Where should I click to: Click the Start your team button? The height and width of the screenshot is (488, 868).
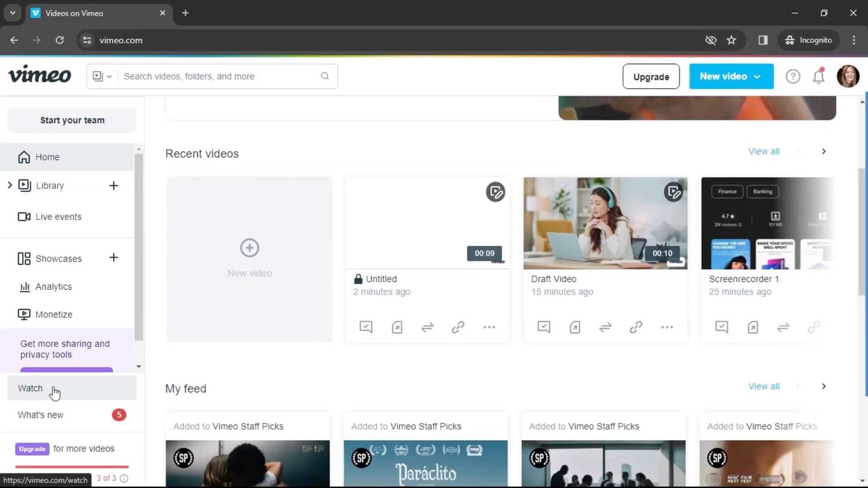tap(72, 120)
